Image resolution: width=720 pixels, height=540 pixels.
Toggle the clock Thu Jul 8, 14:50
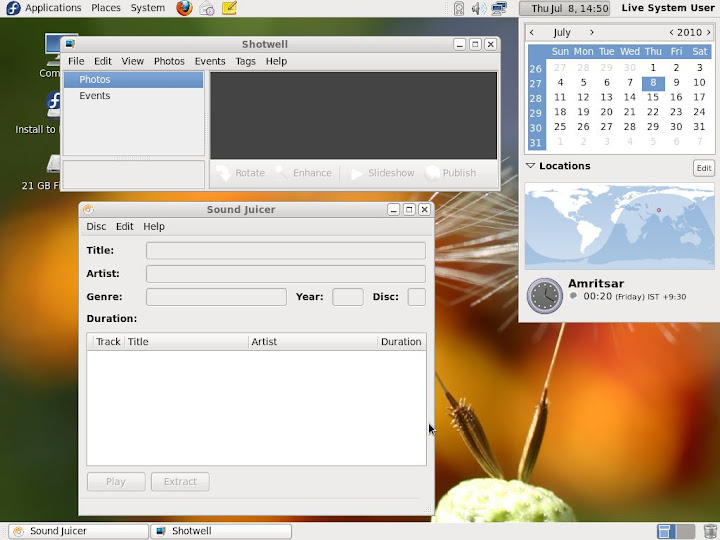[x=564, y=8]
